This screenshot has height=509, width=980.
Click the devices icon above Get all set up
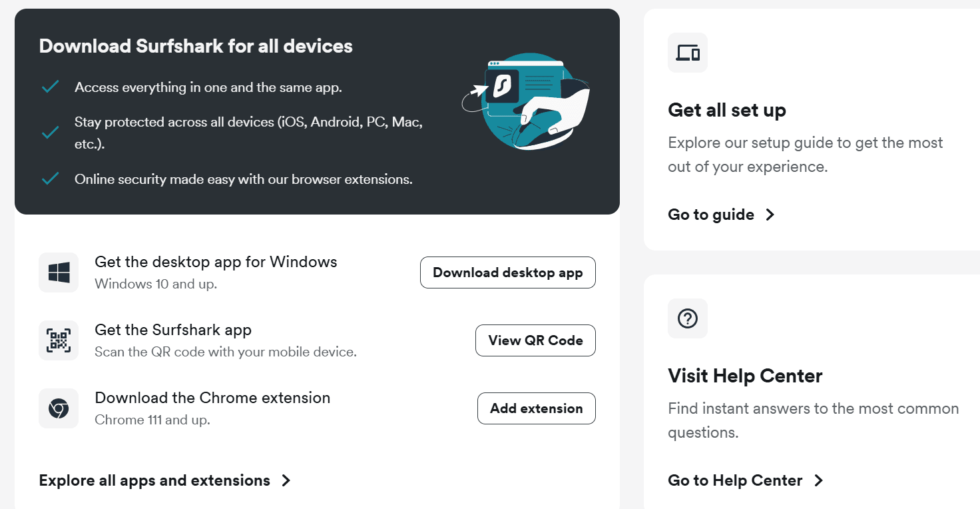(687, 52)
